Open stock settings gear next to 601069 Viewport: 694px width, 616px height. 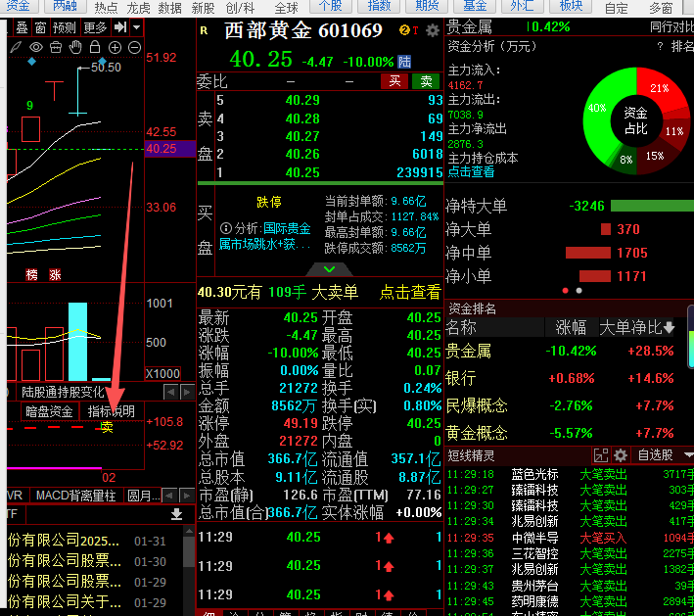[x=433, y=30]
